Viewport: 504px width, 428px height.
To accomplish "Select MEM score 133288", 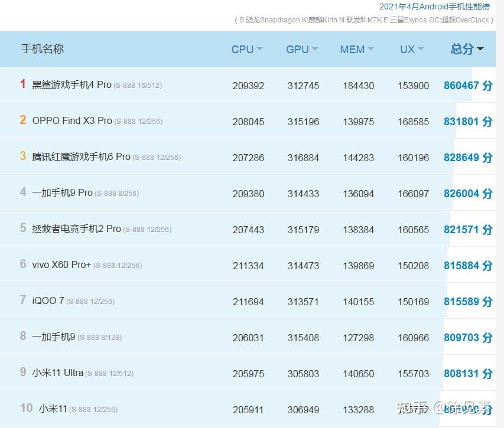I will click(359, 410).
